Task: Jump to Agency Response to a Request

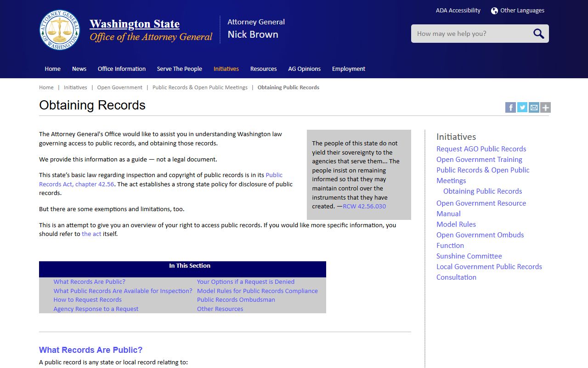Action: point(96,309)
